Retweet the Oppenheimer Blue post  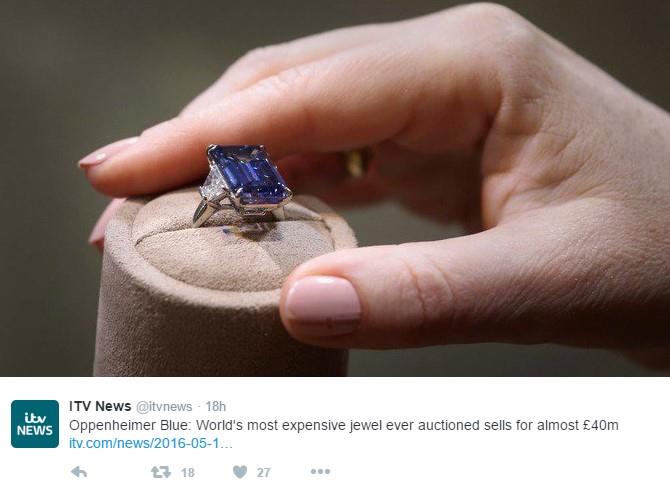click(161, 472)
